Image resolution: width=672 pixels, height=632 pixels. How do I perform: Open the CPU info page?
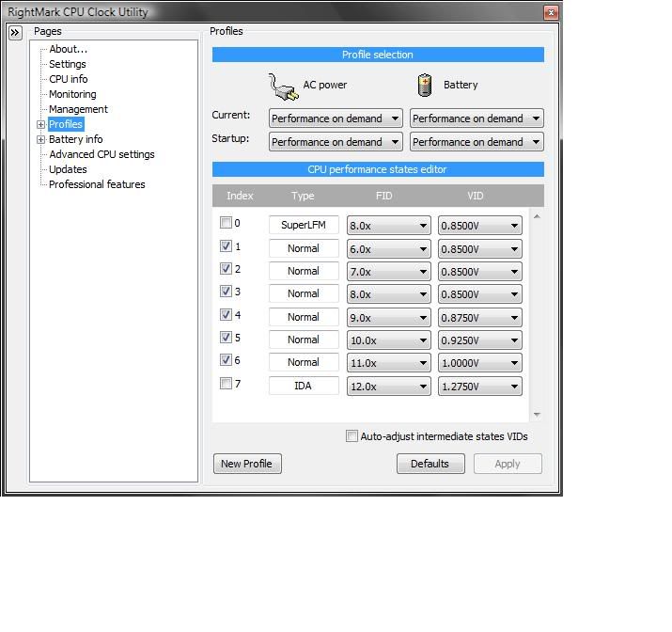coord(69,79)
